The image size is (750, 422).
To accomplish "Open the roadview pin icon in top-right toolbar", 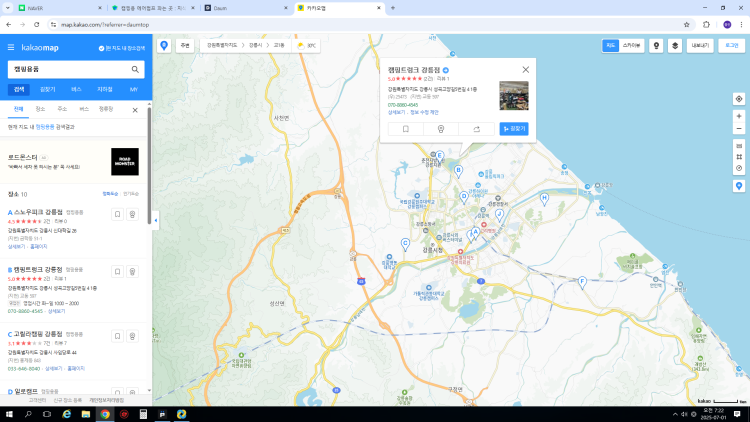I will pyautogui.click(x=656, y=45).
